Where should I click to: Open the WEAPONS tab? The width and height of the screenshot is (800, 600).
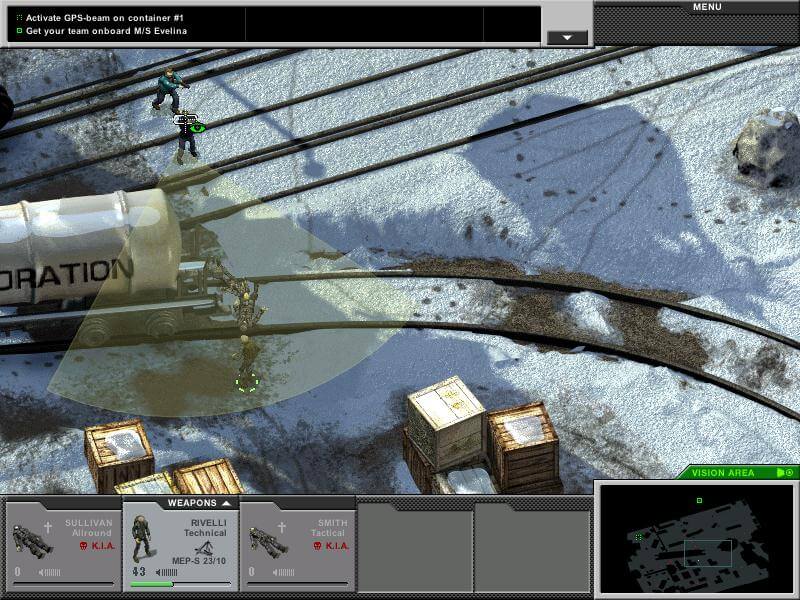(x=198, y=503)
